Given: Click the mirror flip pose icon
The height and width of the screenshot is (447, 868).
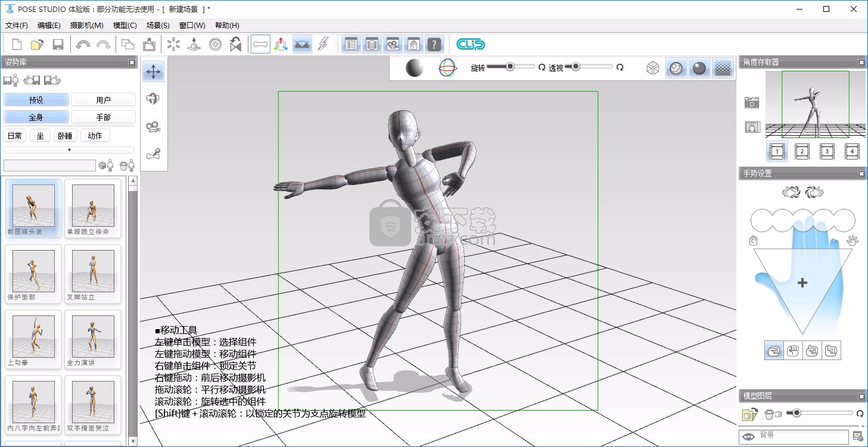Looking at the screenshot, I should pos(236,45).
